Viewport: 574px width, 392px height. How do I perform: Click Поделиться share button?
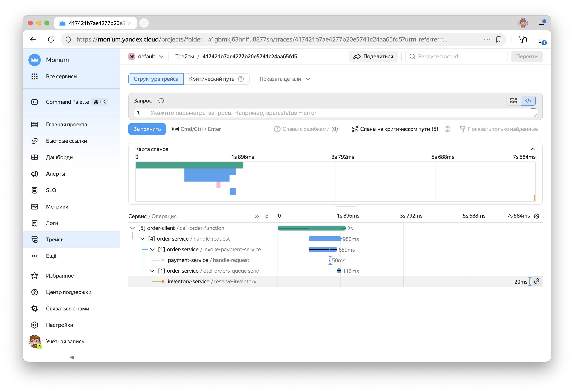click(x=373, y=56)
